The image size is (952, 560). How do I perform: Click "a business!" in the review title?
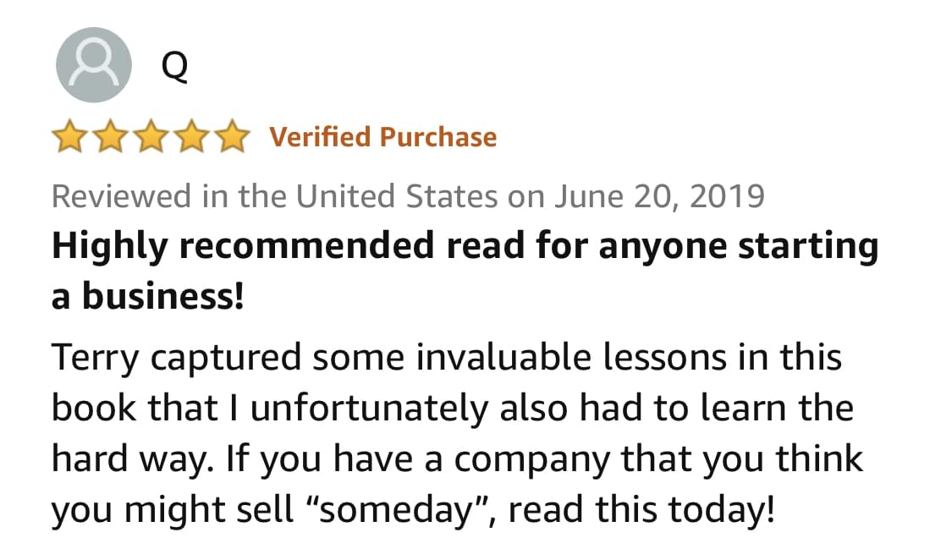coord(147,298)
